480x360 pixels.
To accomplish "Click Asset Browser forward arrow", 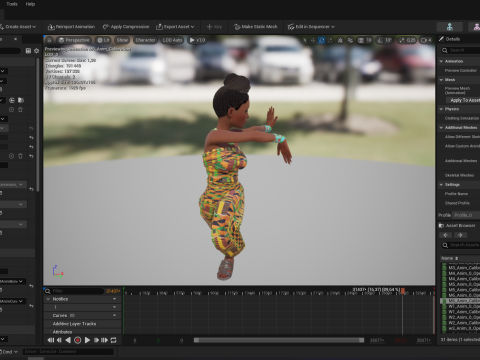I will pos(460,235).
